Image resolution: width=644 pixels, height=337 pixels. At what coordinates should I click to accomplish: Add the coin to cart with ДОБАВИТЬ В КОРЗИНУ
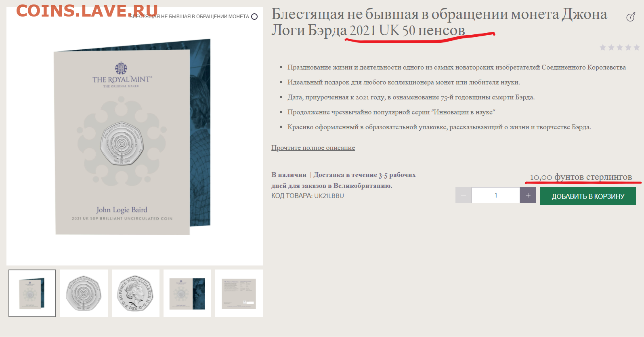(x=588, y=196)
